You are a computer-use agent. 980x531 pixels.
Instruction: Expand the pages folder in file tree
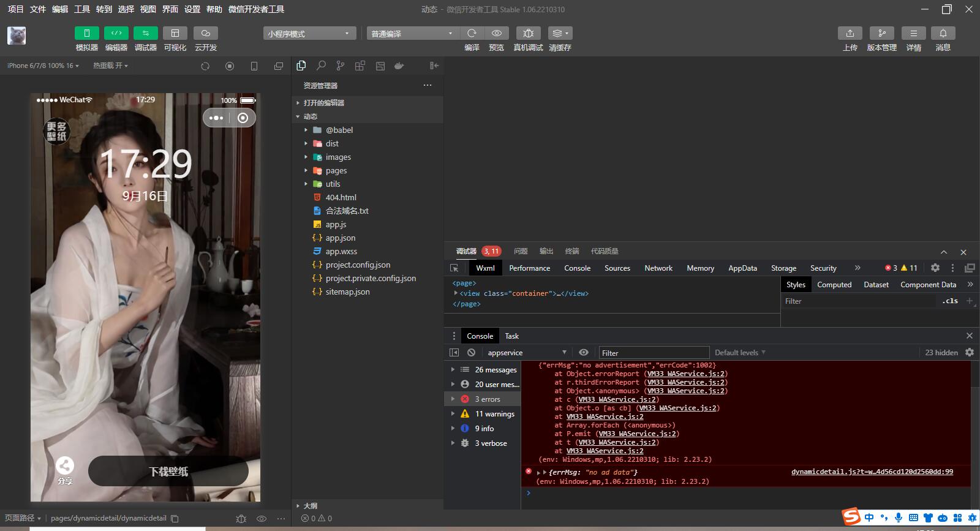coord(336,171)
